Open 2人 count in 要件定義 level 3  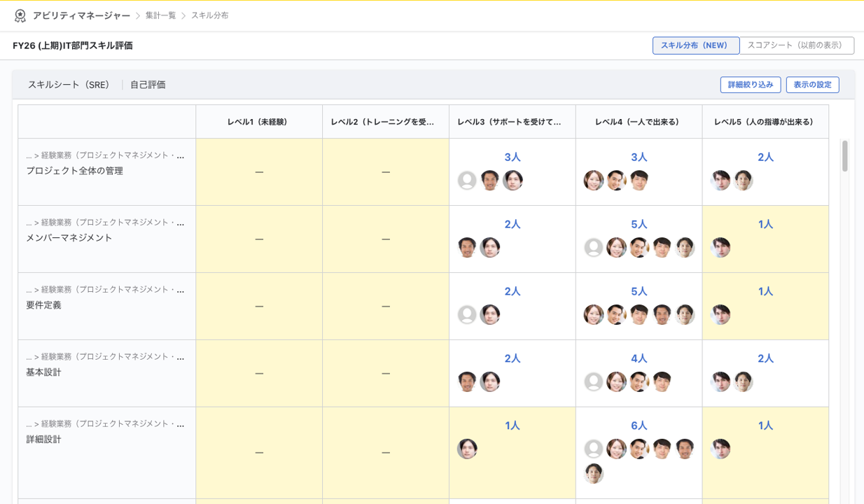click(x=513, y=292)
